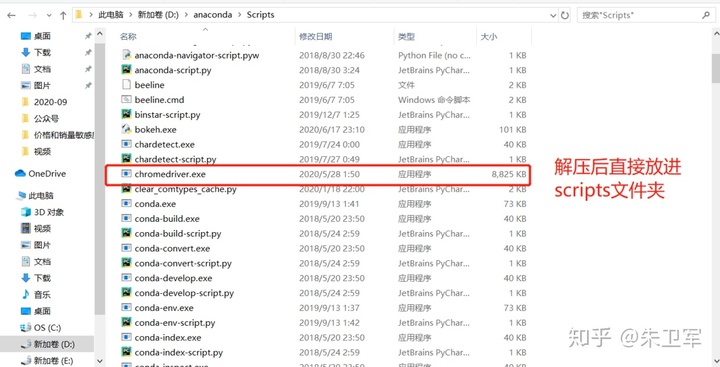The height and width of the screenshot is (367, 720).
Task: Sort by 名称 column header
Action: [128, 37]
